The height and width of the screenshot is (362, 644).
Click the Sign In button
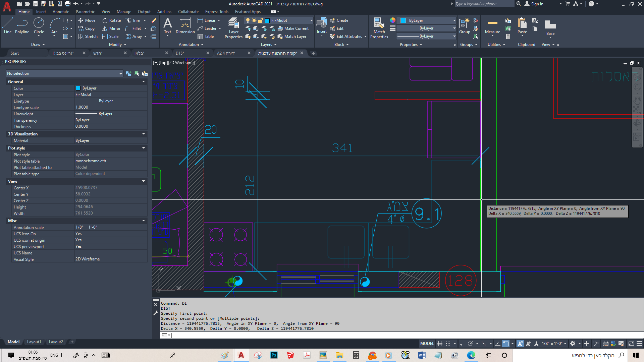click(x=534, y=4)
